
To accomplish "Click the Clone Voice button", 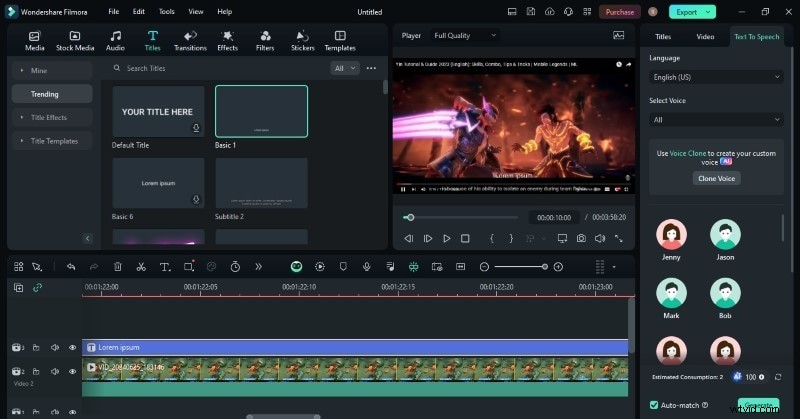I will point(716,178).
